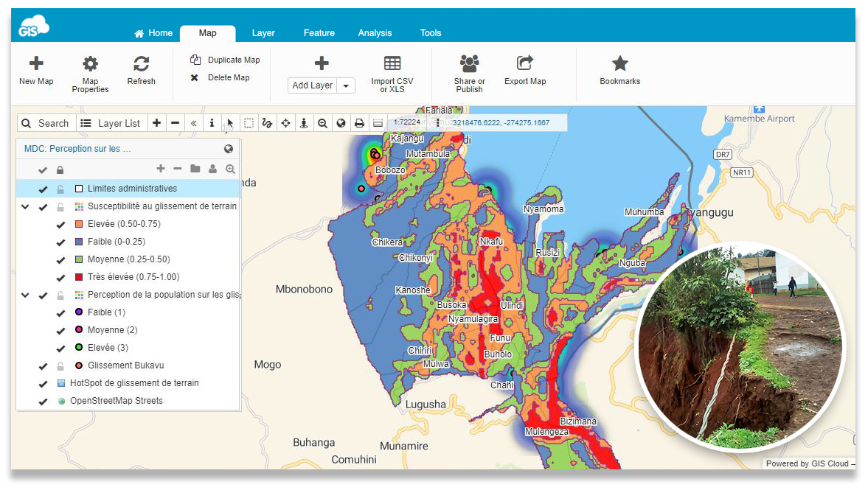Viewport: 868px width, 490px height.
Task: Collapse the Perception de la population group
Action: (x=25, y=295)
